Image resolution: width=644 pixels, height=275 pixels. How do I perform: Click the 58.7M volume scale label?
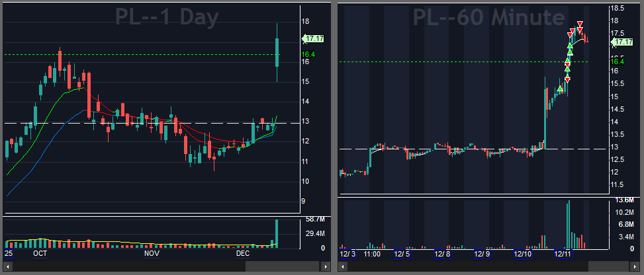click(x=316, y=220)
